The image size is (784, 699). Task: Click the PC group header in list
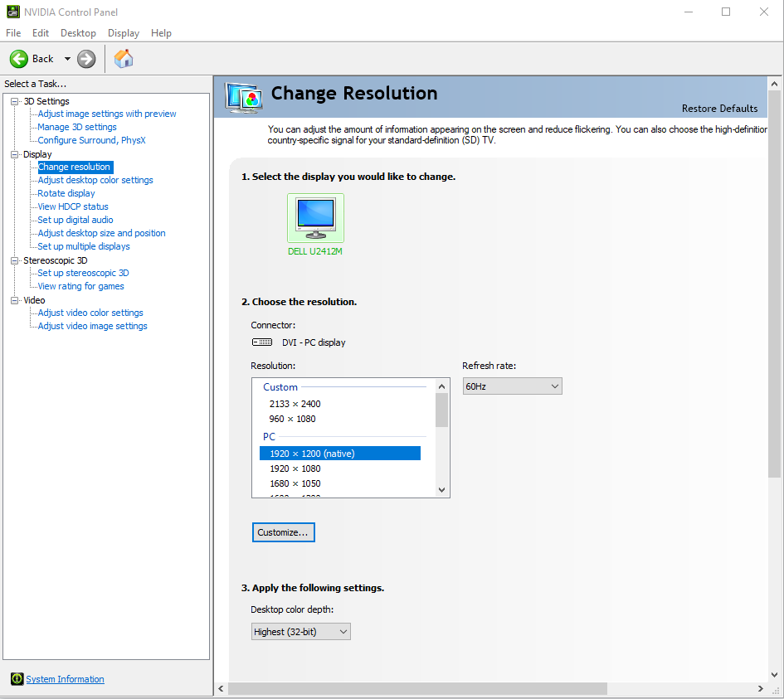[x=269, y=437]
